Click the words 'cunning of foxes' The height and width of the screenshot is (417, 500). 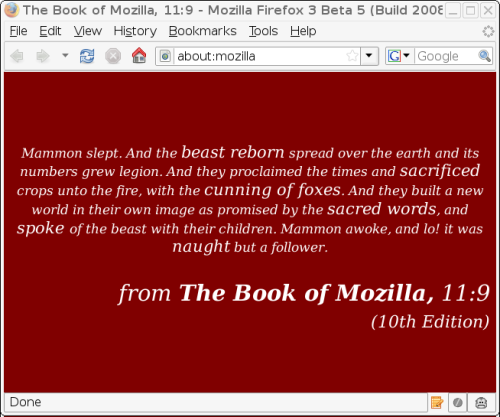tap(272, 190)
